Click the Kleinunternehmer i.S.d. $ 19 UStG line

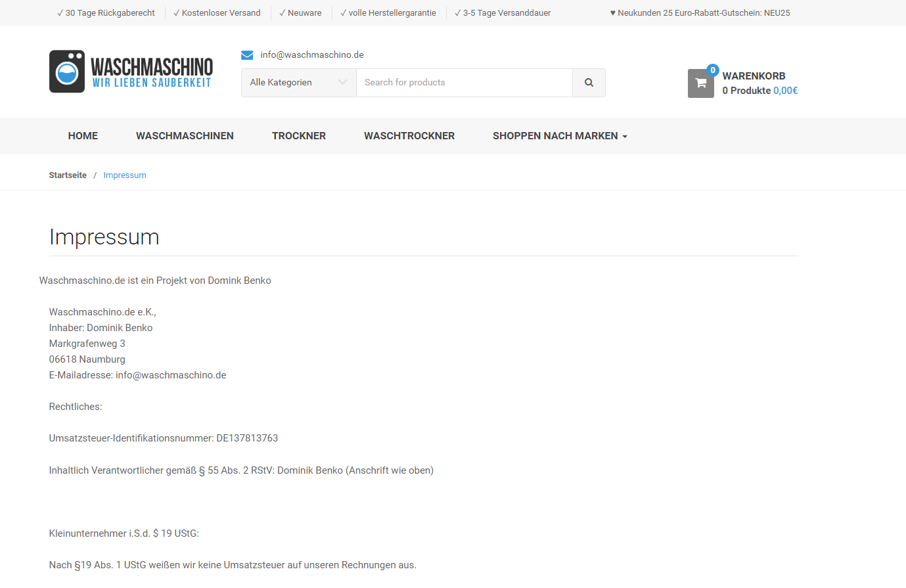tap(124, 533)
